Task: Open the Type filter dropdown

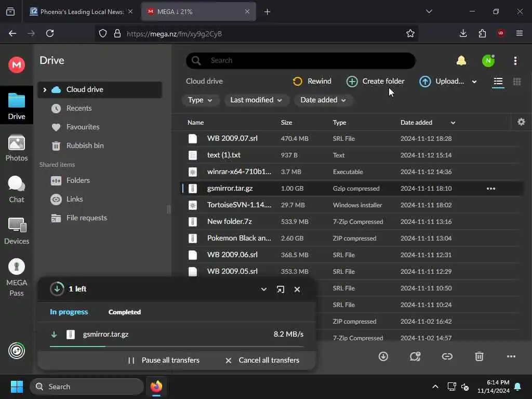Action: coord(200,100)
